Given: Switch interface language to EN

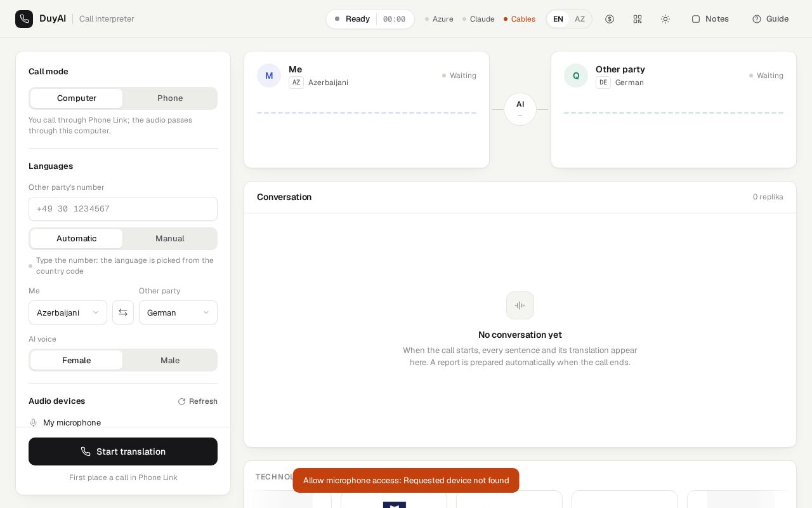Looking at the screenshot, I should pos(558,19).
